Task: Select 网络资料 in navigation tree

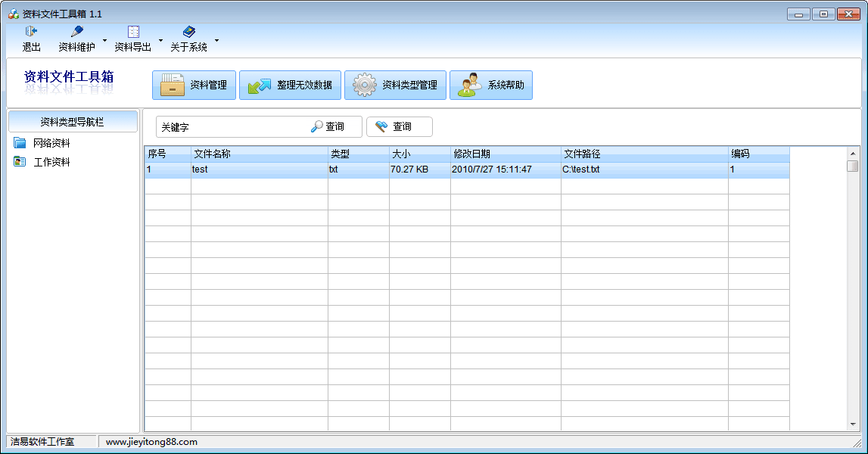Action: point(51,143)
